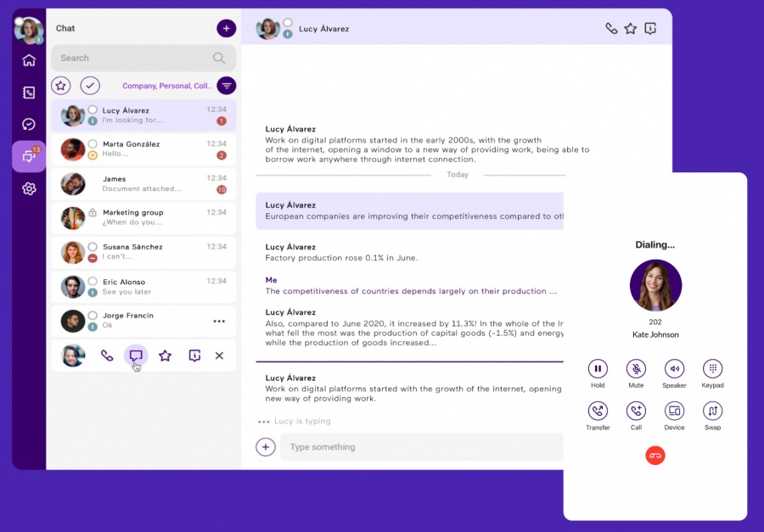
Task: Click the chat bubble icon in the action row
Action: pyautogui.click(x=136, y=356)
